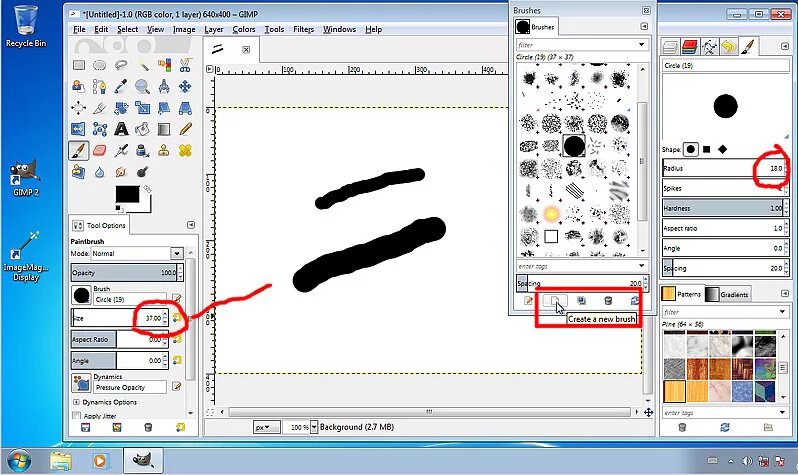Open the Filters menu

(x=303, y=30)
